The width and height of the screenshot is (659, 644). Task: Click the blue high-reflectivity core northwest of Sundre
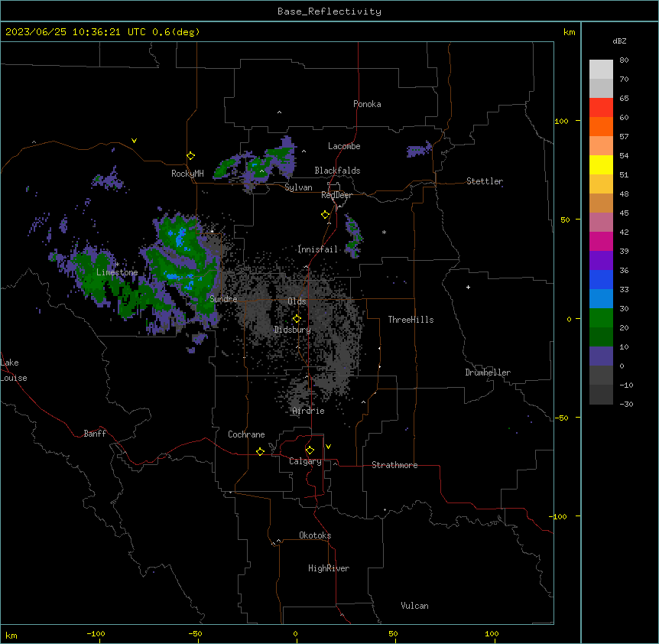tap(180, 238)
